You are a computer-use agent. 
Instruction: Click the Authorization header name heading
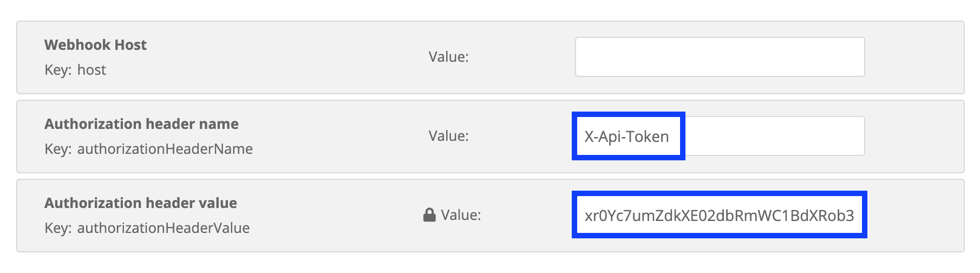point(141,123)
